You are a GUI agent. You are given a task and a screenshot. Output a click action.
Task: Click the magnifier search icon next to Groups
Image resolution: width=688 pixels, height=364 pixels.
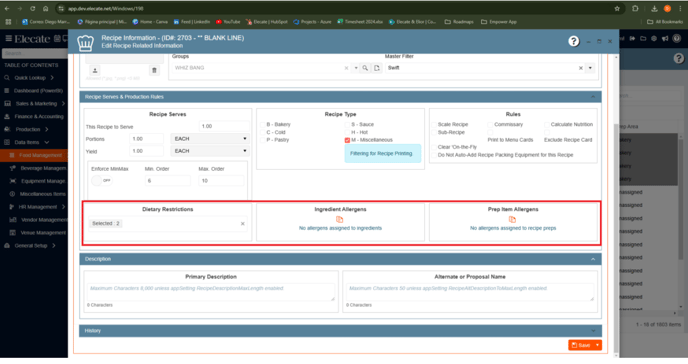click(x=365, y=68)
